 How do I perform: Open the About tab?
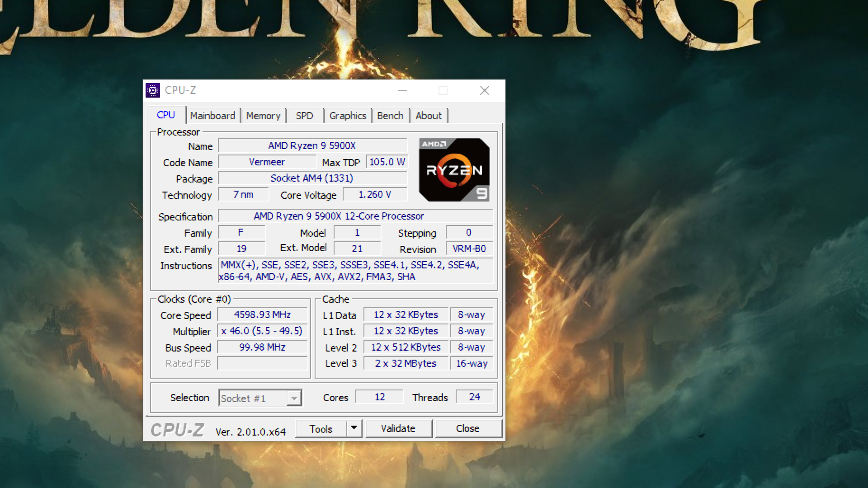pyautogui.click(x=429, y=116)
